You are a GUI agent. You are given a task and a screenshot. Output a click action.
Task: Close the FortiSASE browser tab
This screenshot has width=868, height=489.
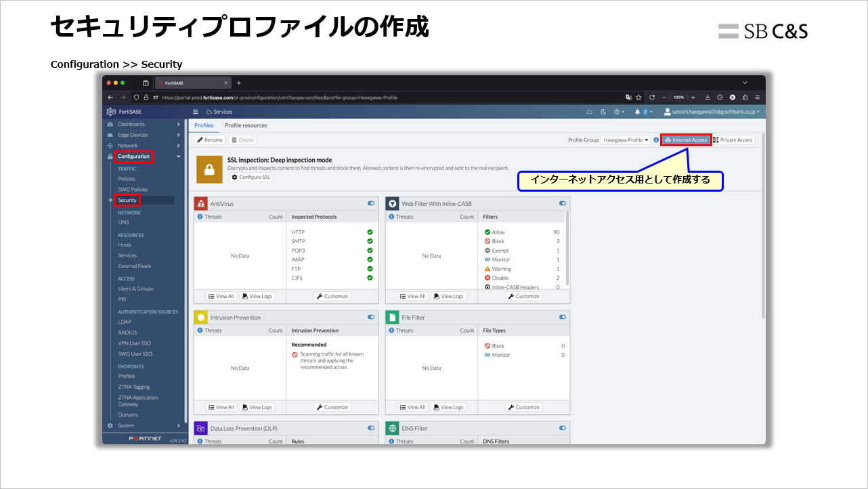point(226,83)
